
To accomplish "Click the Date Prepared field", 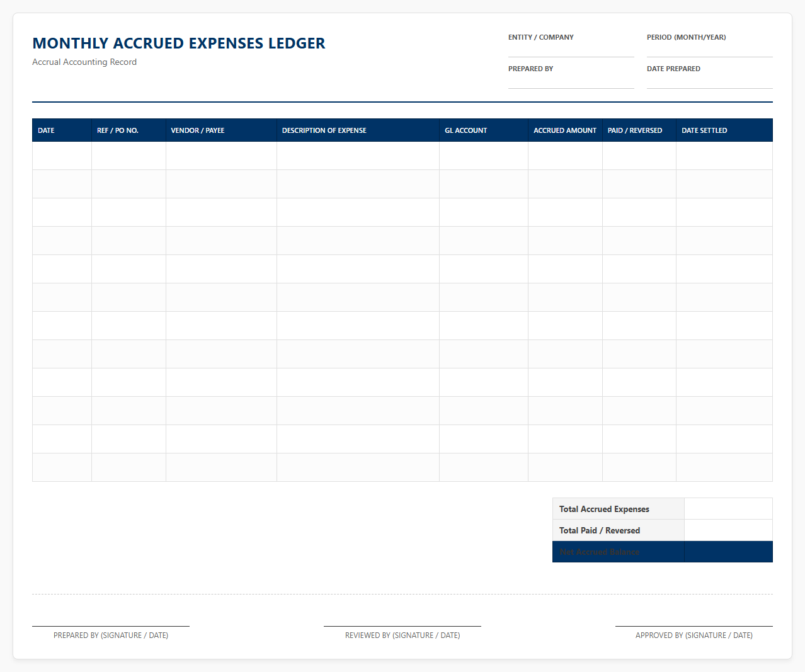I will (710, 82).
